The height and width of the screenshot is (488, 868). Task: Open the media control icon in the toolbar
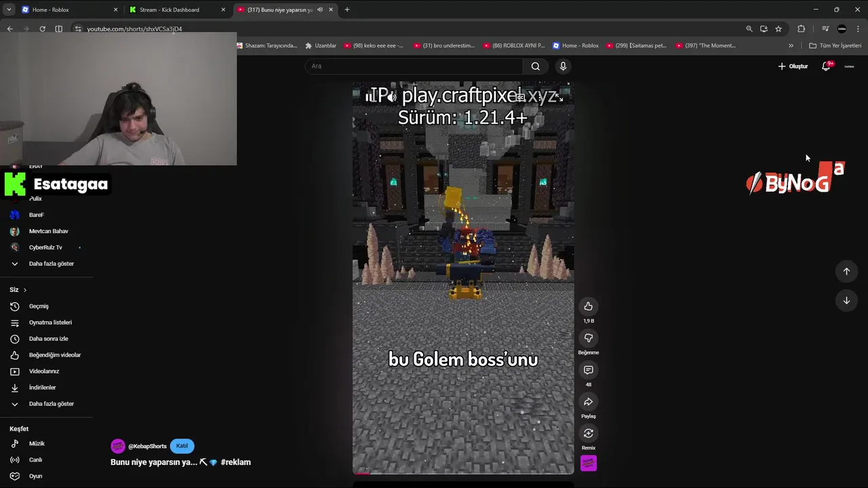825,28
